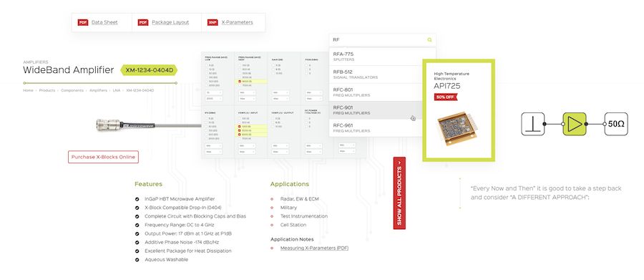Click the Package Layout PDF icon
The width and height of the screenshot is (644, 280).
pos(143,23)
